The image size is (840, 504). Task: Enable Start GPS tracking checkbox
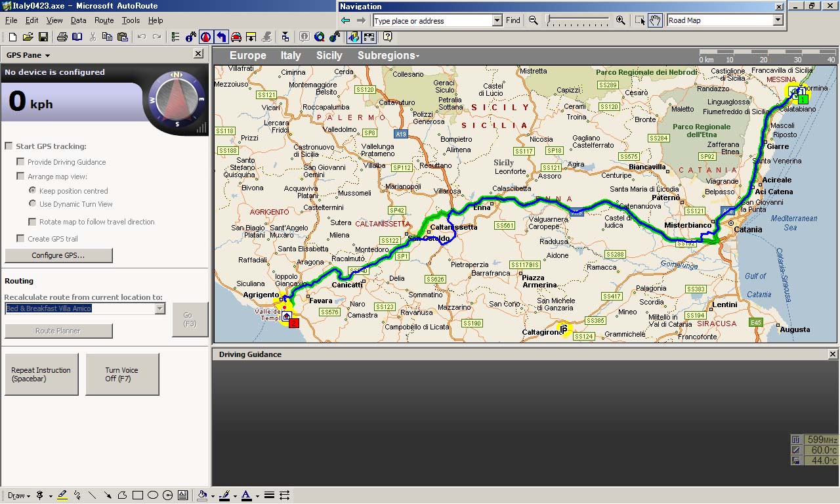click(x=9, y=146)
